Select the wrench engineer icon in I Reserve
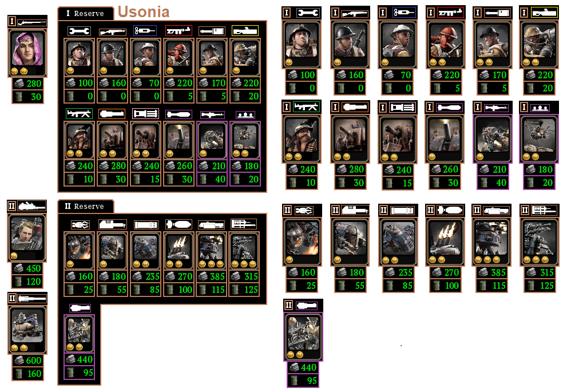The width and height of the screenshot is (563, 392). [79, 31]
